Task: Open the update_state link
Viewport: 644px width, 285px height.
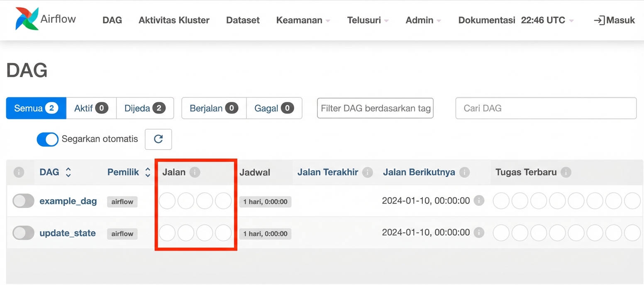Action: 68,233
